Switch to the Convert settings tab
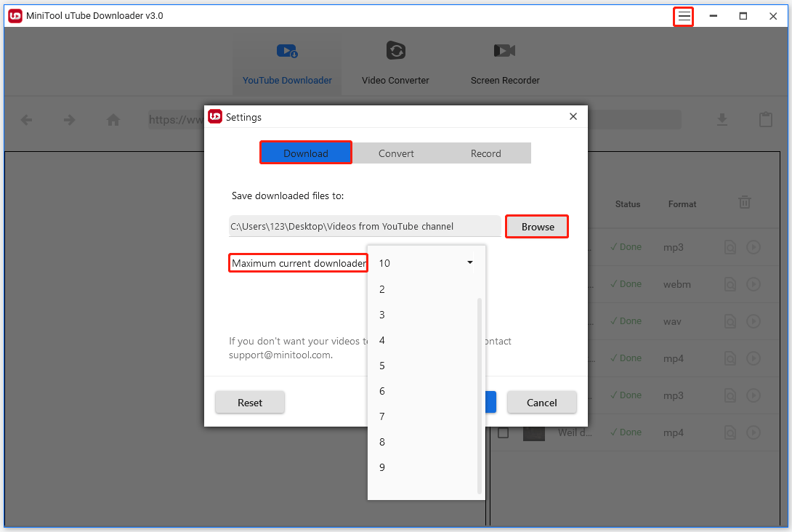 click(396, 153)
